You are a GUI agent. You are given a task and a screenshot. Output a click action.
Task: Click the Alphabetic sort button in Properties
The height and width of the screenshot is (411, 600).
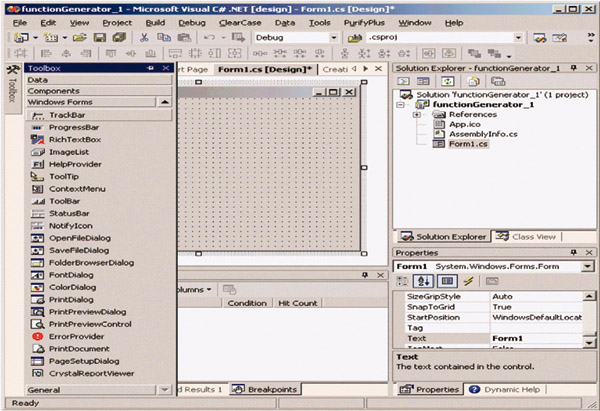pyautogui.click(x=425, y=282)
